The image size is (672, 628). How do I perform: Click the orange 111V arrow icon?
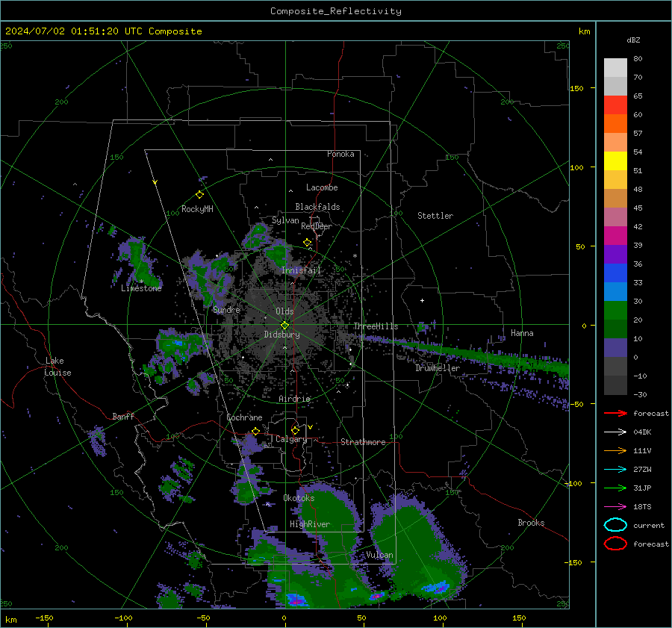(x=615, y=450)
